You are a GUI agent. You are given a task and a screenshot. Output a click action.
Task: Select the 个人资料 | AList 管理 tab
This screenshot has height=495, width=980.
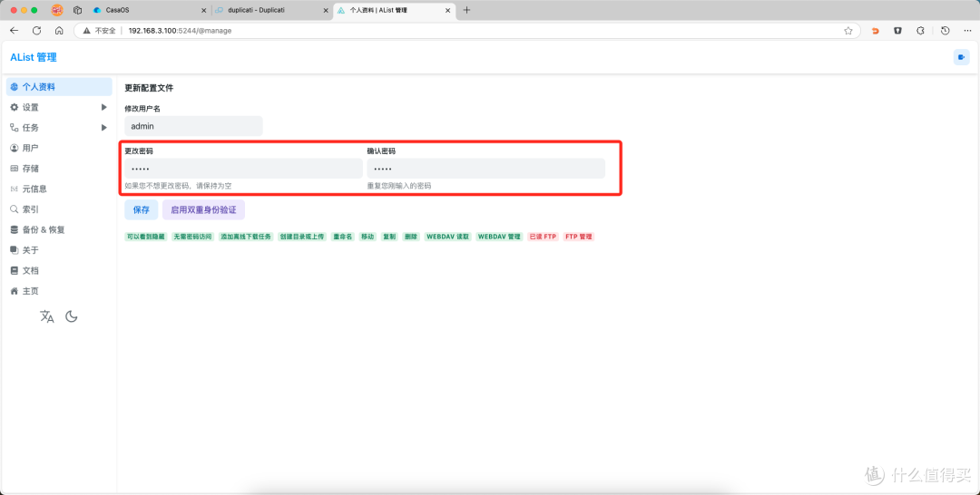(394, 11)
